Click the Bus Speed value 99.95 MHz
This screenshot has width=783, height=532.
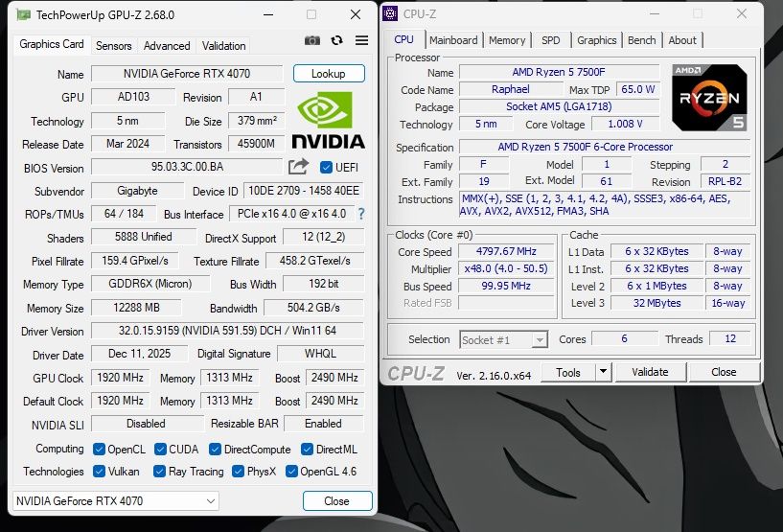click(x=506, y=286)
